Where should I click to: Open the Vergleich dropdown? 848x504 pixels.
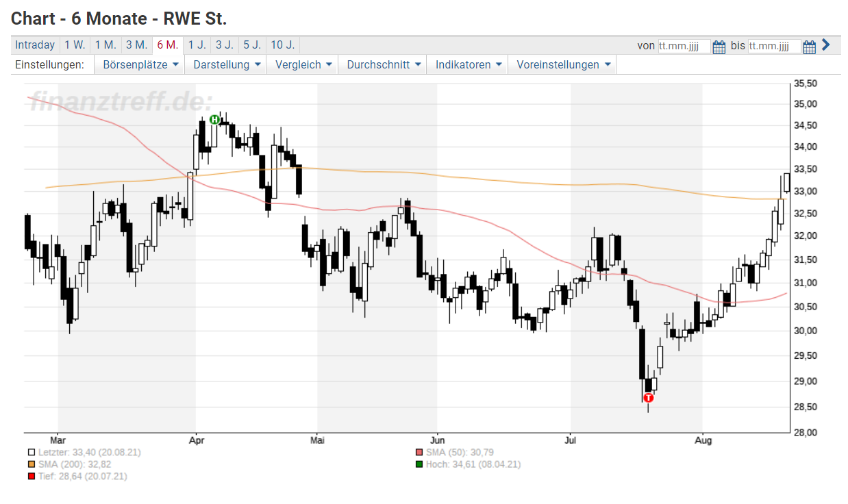pyautogui.click(x=303, y=64)
